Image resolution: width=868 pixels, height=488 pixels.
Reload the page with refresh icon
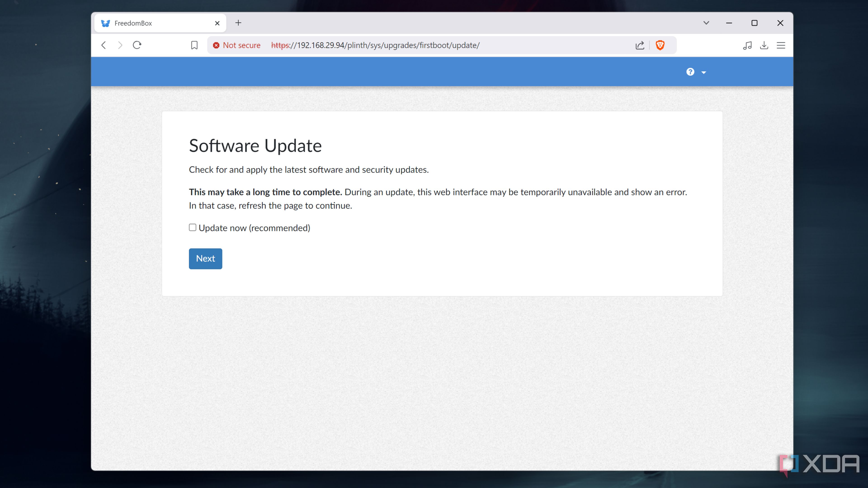(137, 45)
